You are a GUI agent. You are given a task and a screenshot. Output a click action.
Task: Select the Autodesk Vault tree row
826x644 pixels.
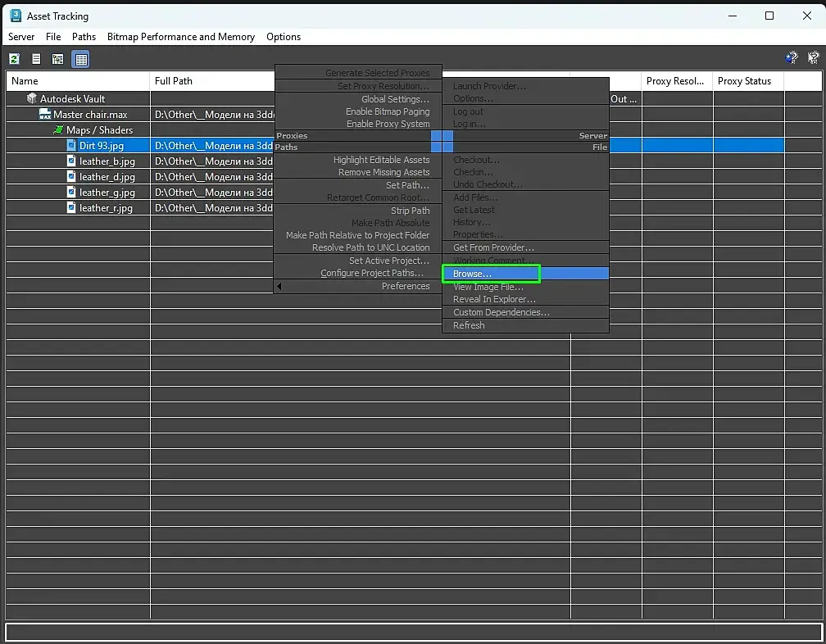click(73, 98)
